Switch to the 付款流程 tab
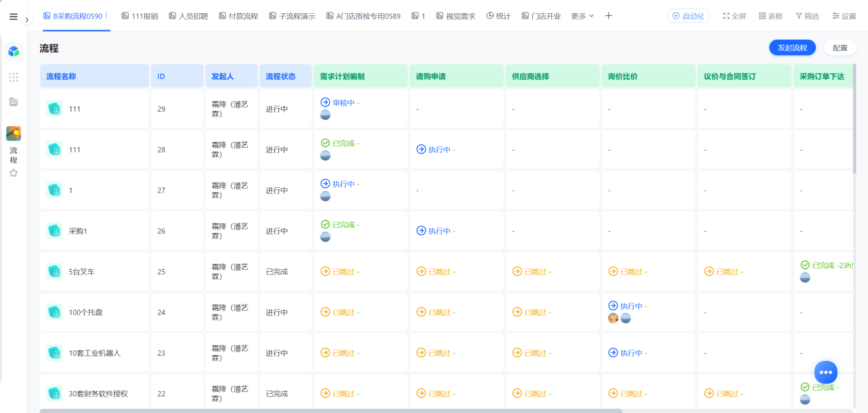Image resolution: width=868 pixels, height=413 pixels. (238, 16)
